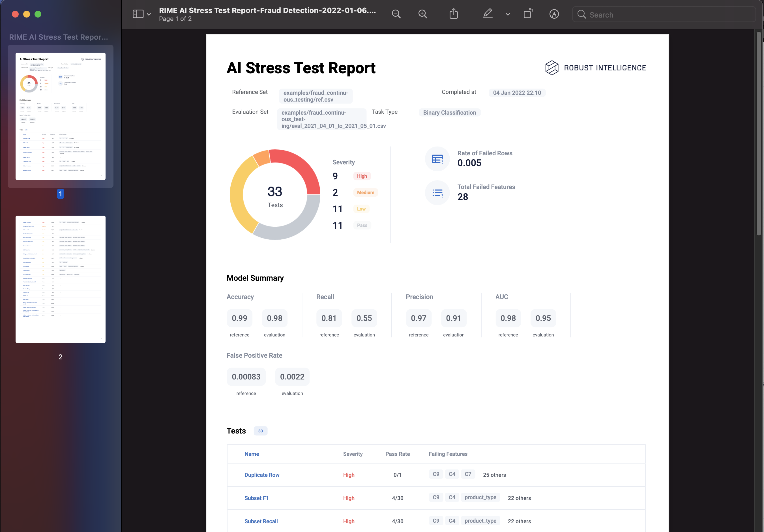Click the Pass severity badge
Screen dimensions: 764x532
click(362, 225)
